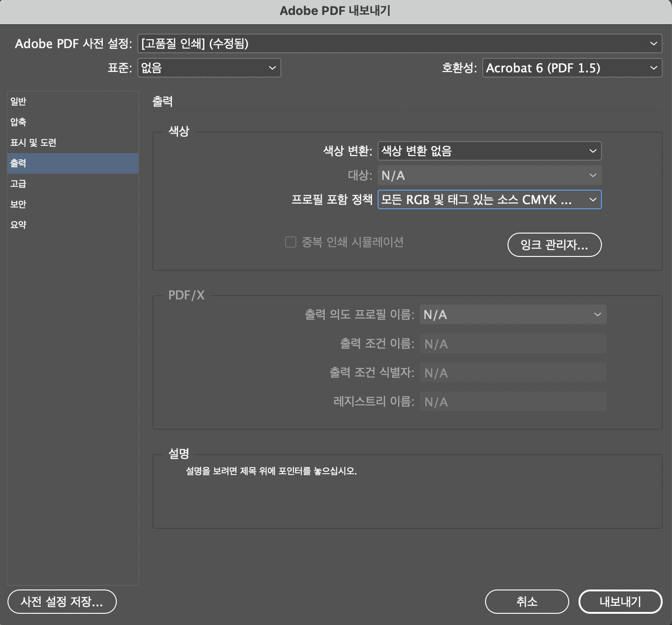Click the 내보내기 button
Viewport: 672px width, 625px height.
[x=620, y=602]
